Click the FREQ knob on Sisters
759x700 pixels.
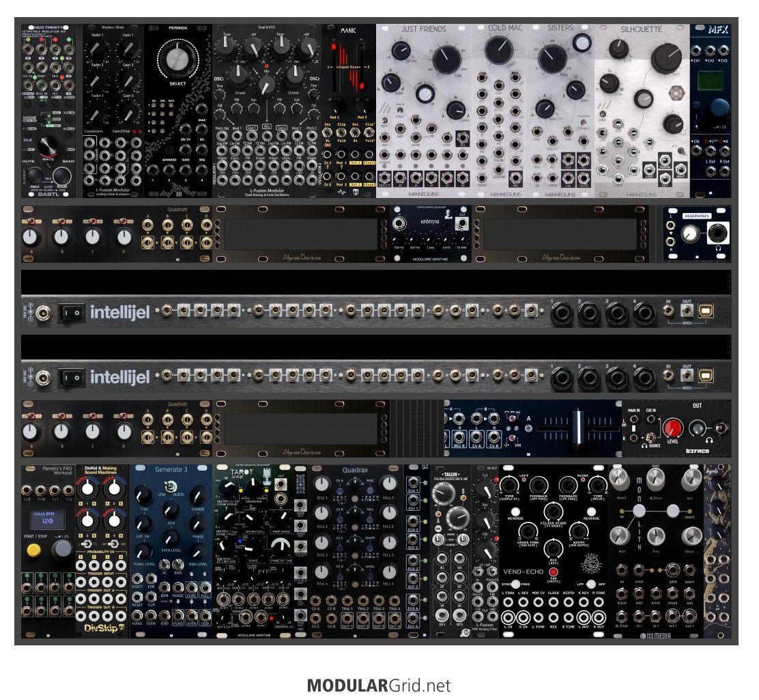552,58
